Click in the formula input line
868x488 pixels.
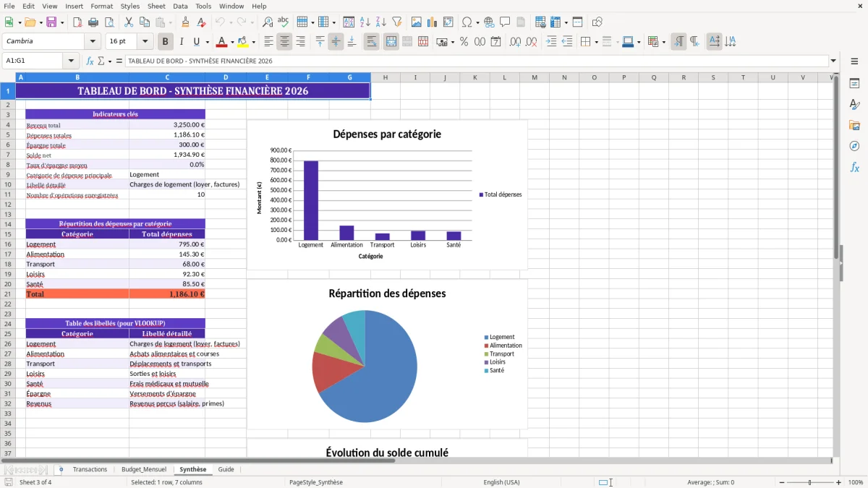click(x=476, y=61)
